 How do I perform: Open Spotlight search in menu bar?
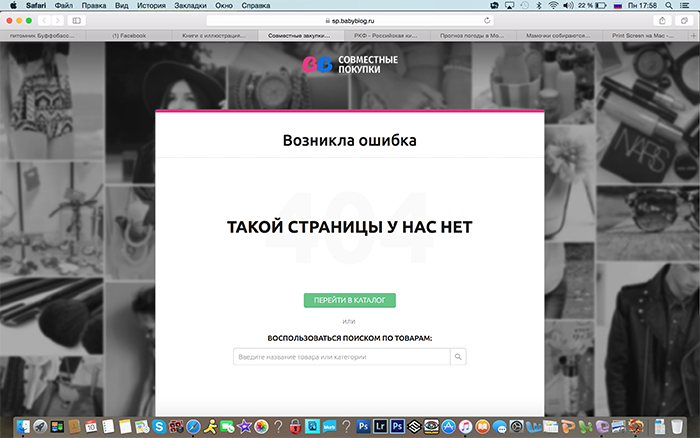click(669, 5)
